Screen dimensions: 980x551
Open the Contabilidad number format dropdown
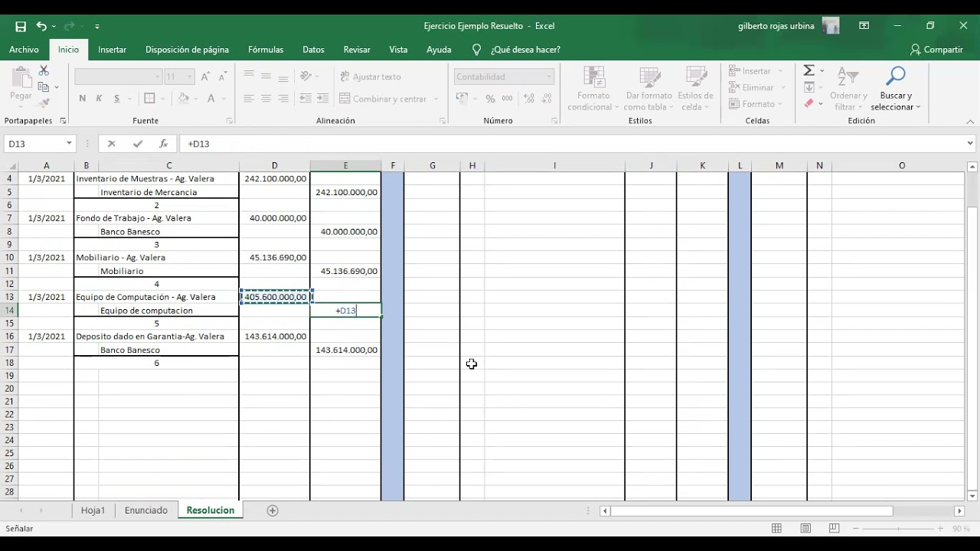pos(549,77)
